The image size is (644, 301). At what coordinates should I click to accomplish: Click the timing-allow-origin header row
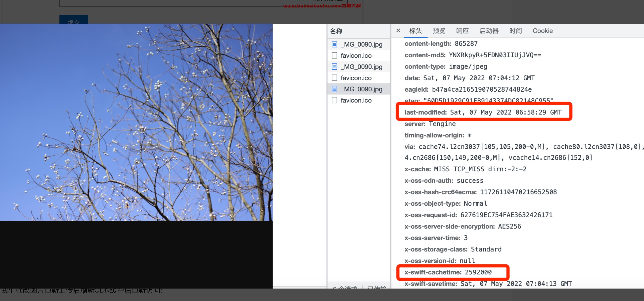point(438,135)
